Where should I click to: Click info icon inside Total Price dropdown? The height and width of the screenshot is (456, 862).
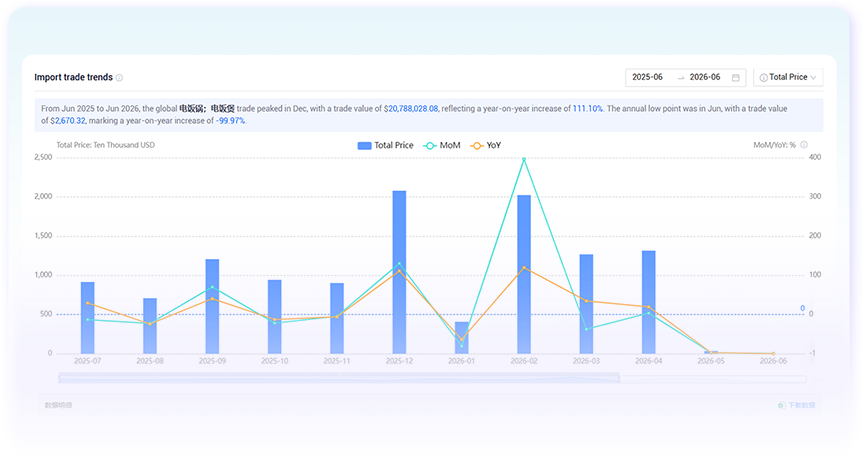763,78
